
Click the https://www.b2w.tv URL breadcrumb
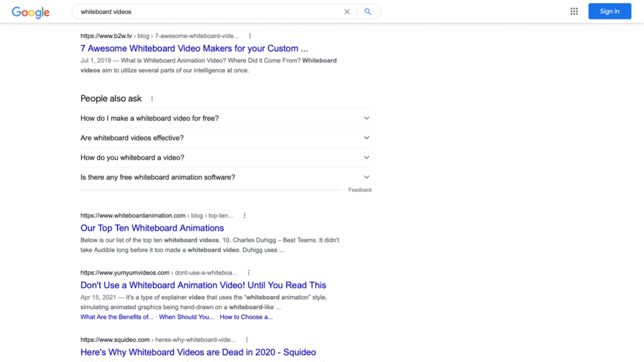[159, 36]
